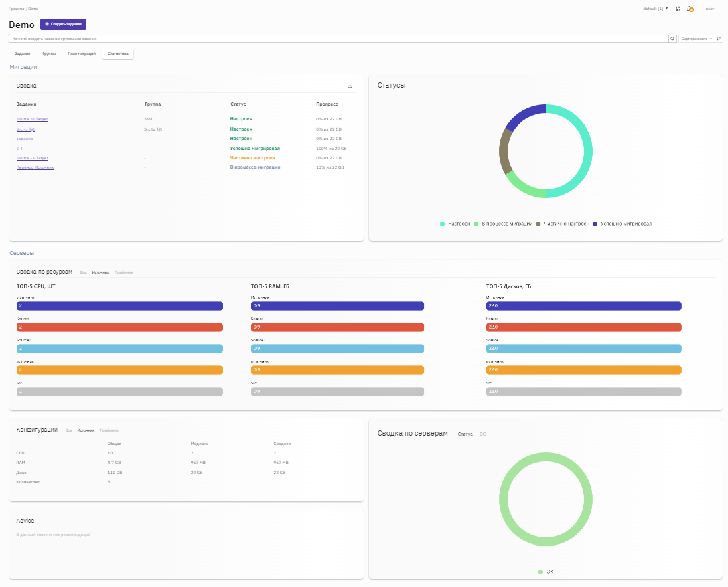The width and height of the screenshot is (728, 587).
Task: Select Приёмник filter in Конфигурации
Action: (x=109, y=430)
